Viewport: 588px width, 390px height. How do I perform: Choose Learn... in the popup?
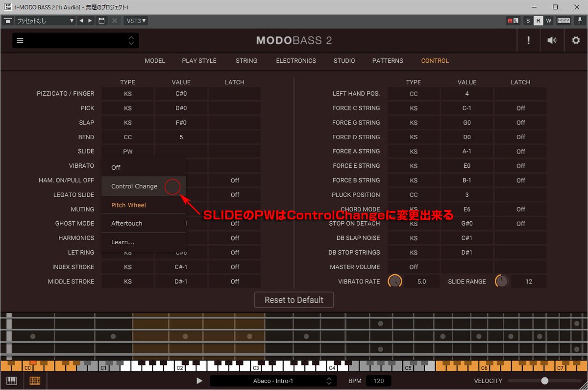144,242
